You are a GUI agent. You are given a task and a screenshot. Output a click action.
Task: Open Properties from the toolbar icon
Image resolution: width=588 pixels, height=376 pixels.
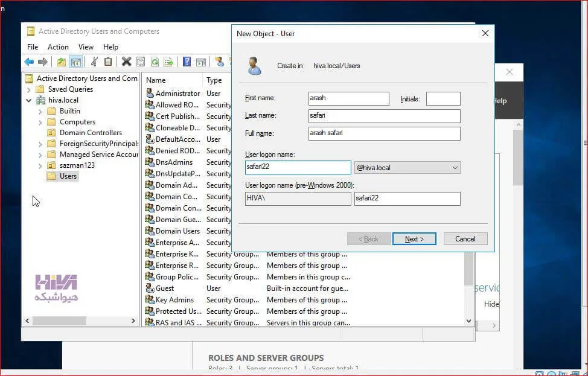click(x=140, y=62)
